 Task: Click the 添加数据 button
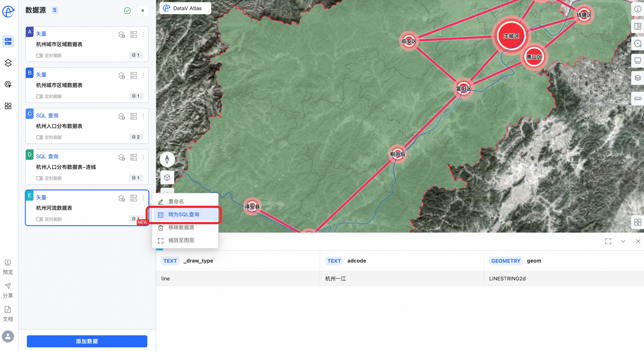point(87,341)
